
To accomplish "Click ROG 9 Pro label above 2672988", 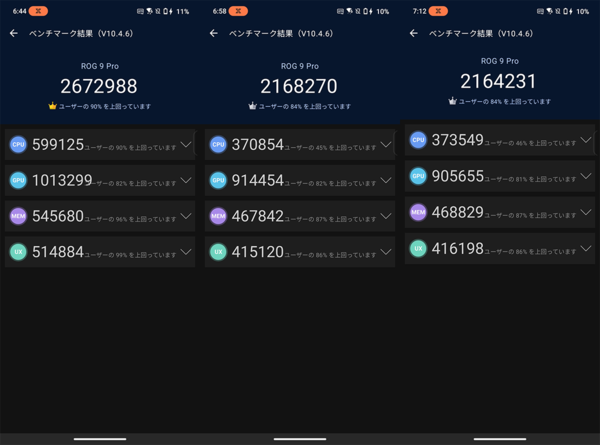I will 100,66.
